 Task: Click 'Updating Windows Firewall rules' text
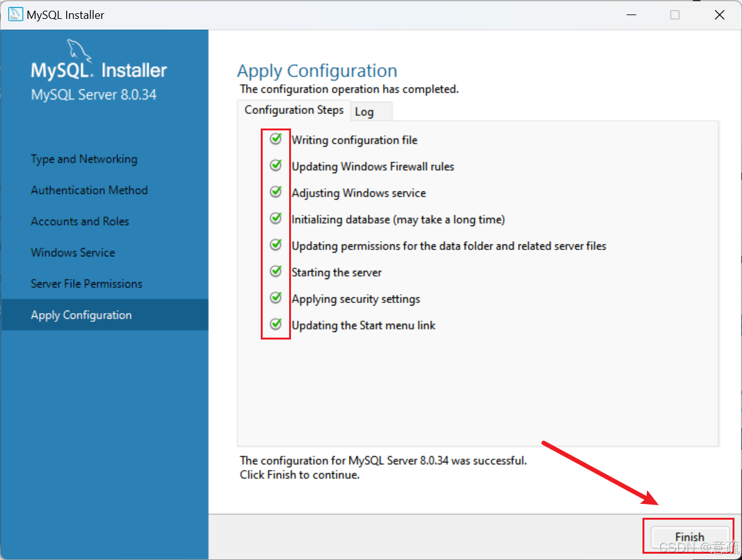pos(373,167)
